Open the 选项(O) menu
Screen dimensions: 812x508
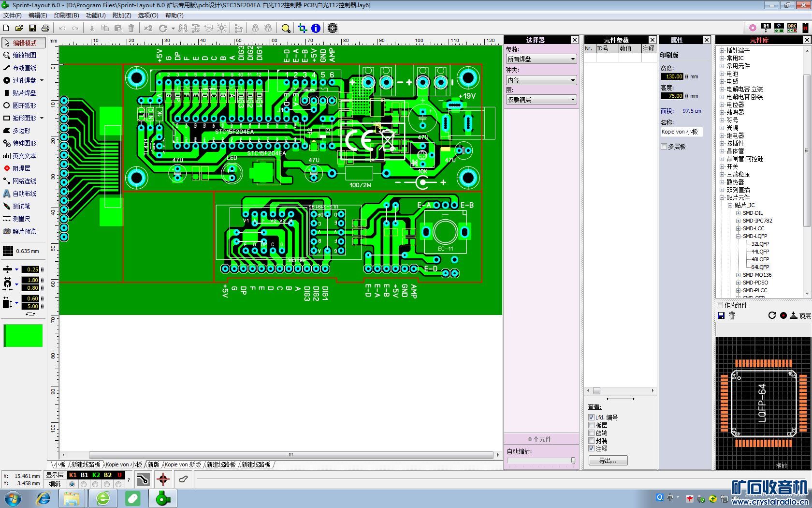[x=148, y=15]
